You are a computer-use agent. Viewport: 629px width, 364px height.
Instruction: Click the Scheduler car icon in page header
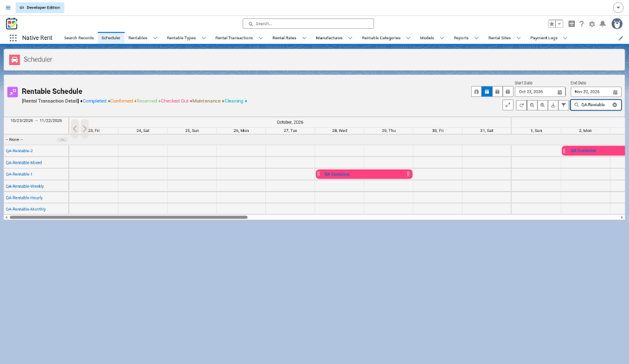tap(15, 60)
